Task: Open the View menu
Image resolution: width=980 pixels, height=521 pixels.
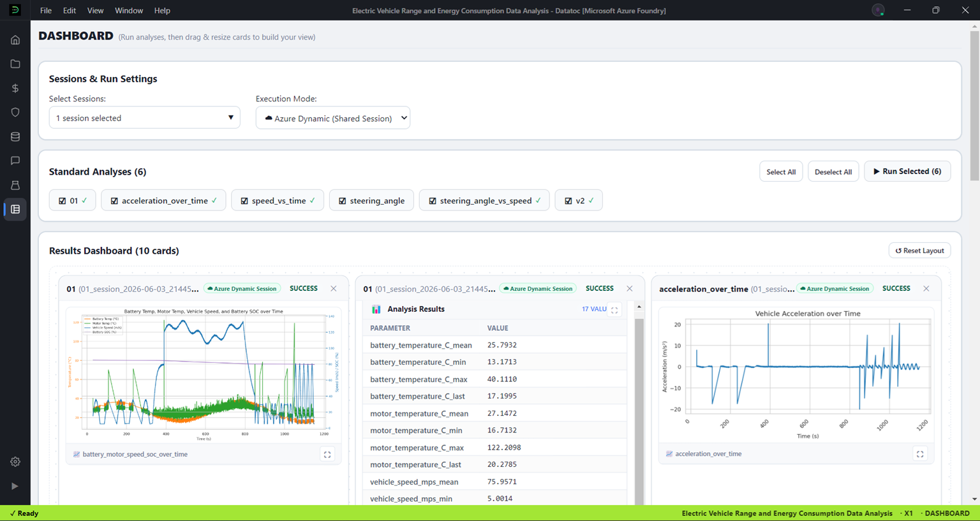Action: (x=95, y=10)
